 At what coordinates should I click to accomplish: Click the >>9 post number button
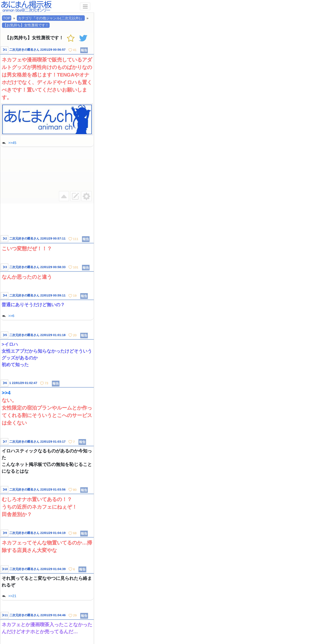pos(5,533)
